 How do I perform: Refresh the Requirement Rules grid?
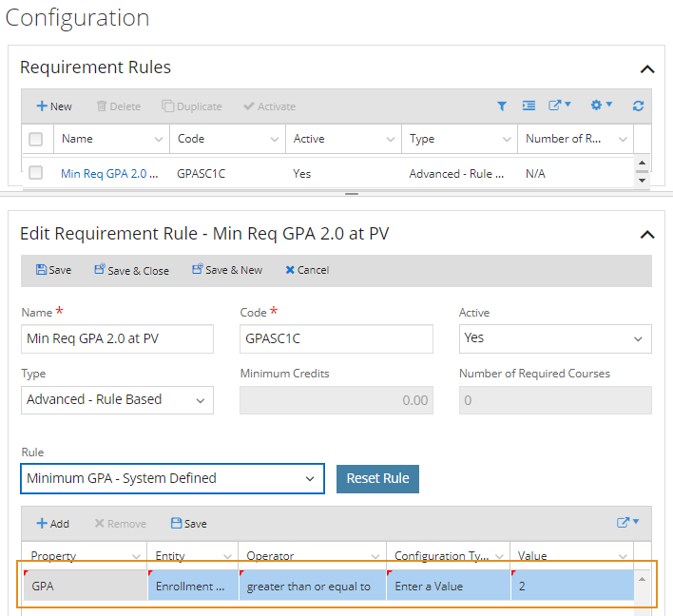click(x=638, y=106)
